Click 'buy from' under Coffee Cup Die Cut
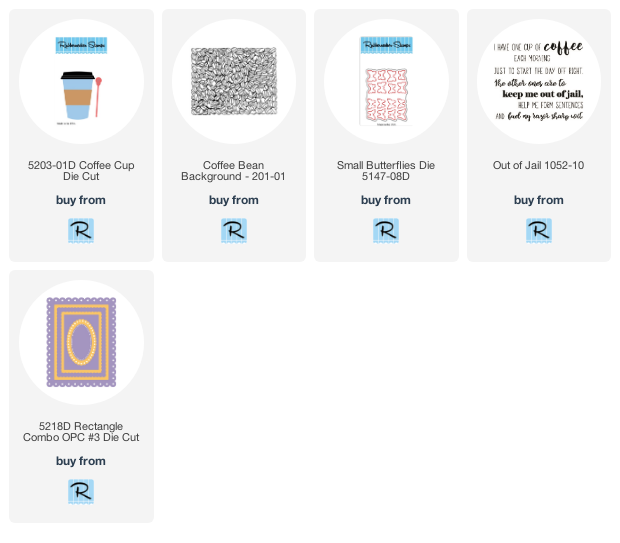The image size is (620, 543). point(81,200)
